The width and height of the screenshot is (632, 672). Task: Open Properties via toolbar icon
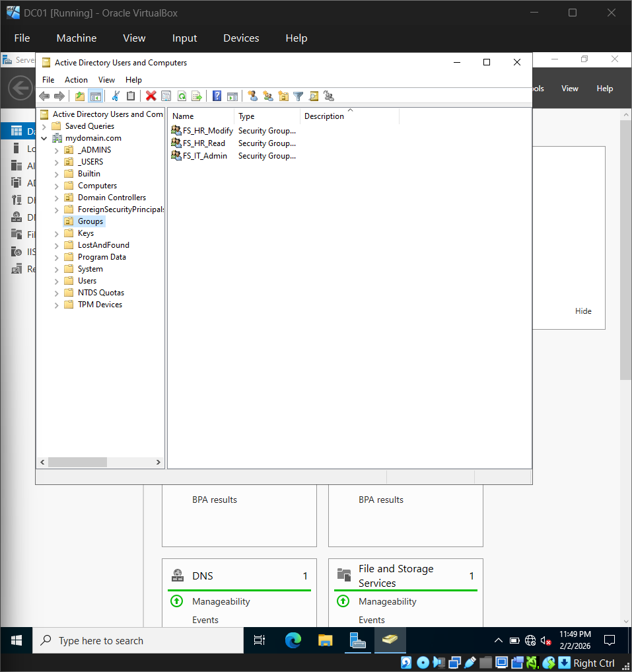click(x=166, y=96)
